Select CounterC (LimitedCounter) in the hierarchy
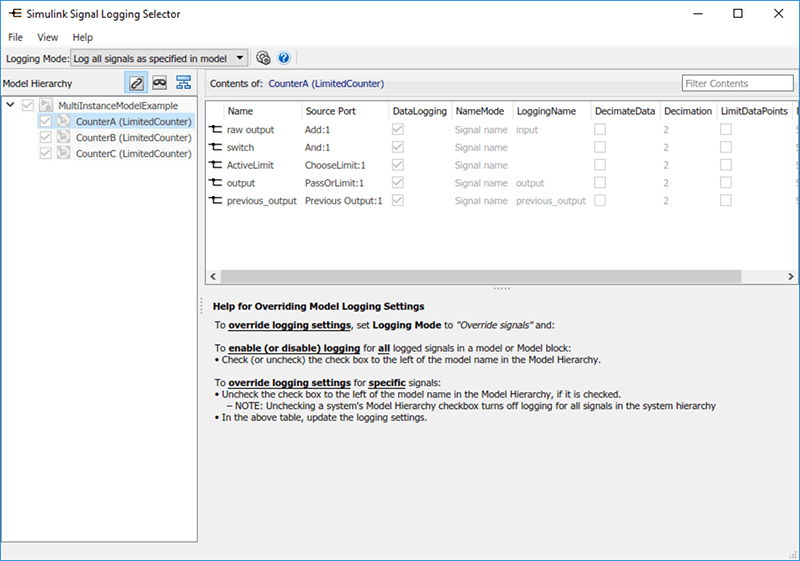 (x=133, y=153)
